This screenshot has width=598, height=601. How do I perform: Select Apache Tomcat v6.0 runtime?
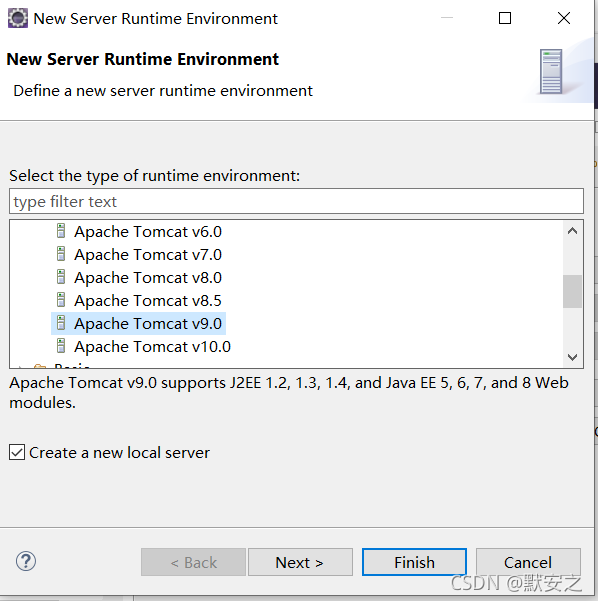tap(148, 232)
